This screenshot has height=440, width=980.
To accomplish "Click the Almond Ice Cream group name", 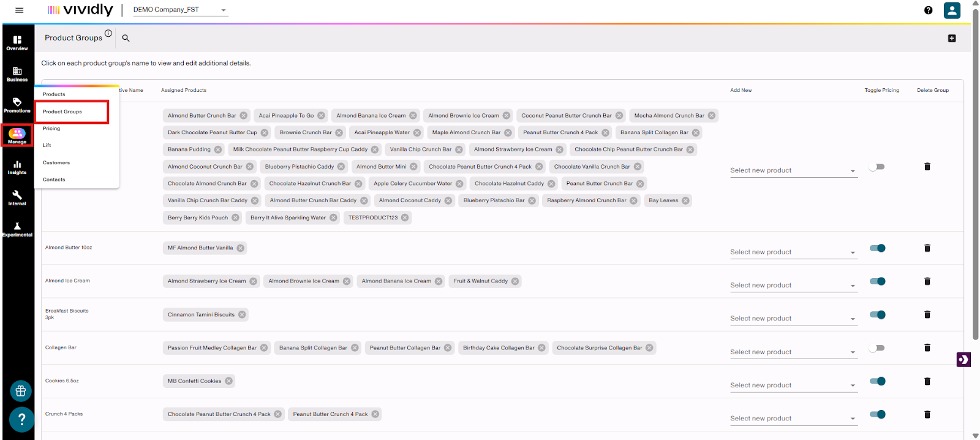I will point(67,281).
